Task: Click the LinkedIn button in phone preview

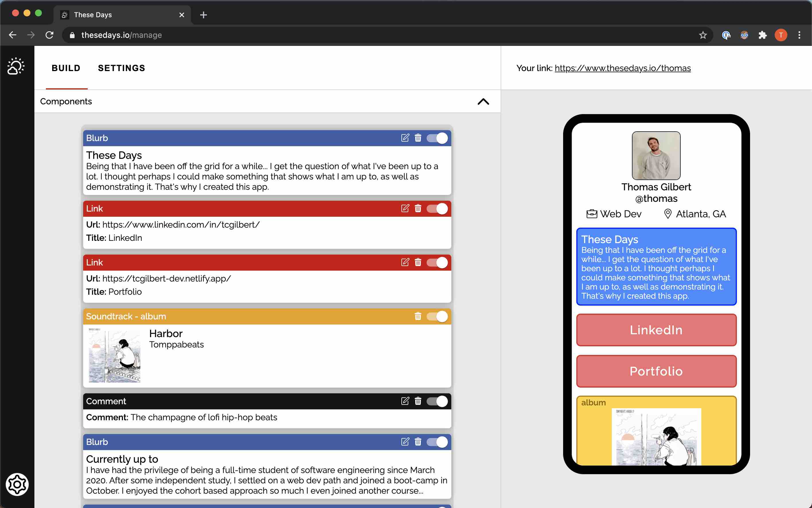Action: (656, 330)
